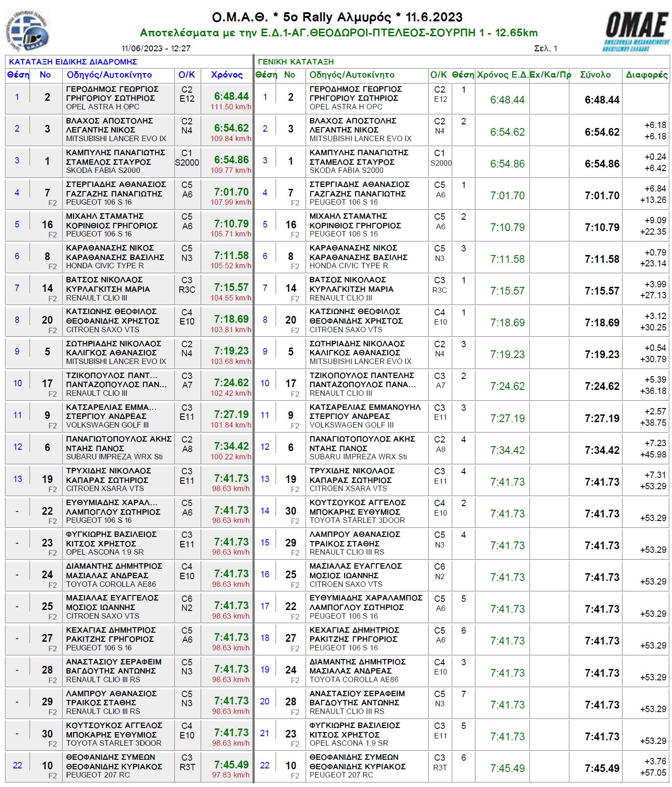Click the date and time stamp 11/06/2023 - 12:27
This screenshot has height=787, width=672.
156,49
